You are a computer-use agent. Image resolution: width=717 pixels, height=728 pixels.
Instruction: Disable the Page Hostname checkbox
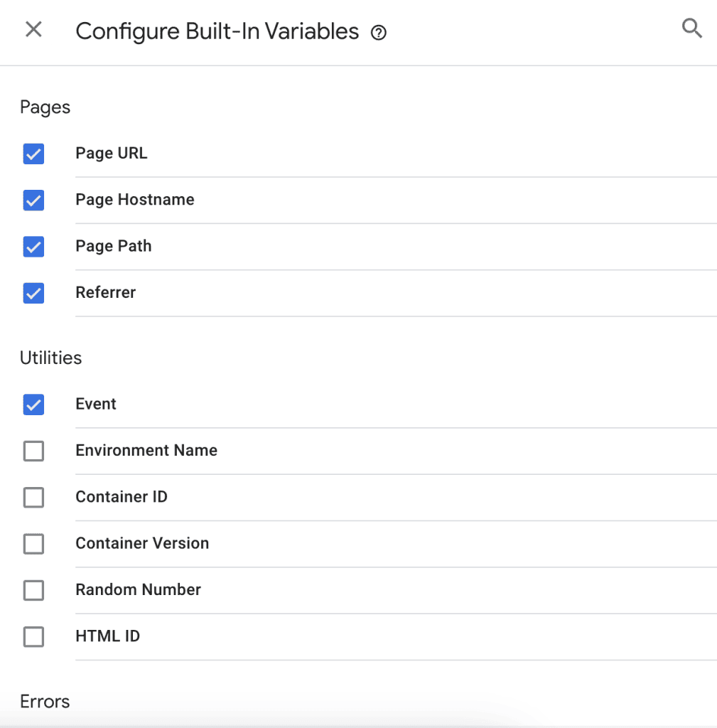pos(33,200)
